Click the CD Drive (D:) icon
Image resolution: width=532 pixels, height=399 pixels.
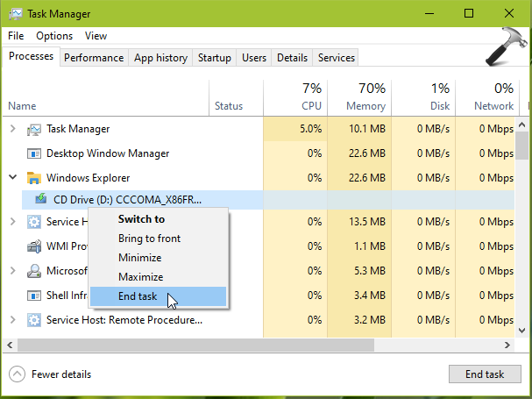point(41,198)
